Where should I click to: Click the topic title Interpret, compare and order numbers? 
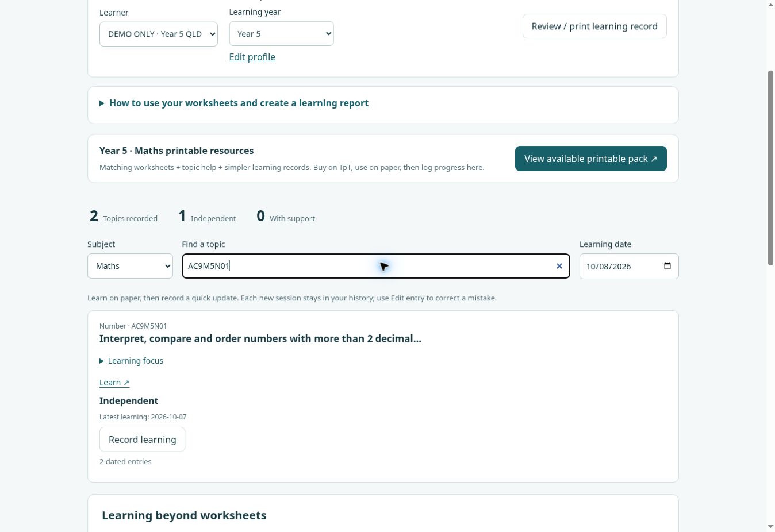(260, 339)
